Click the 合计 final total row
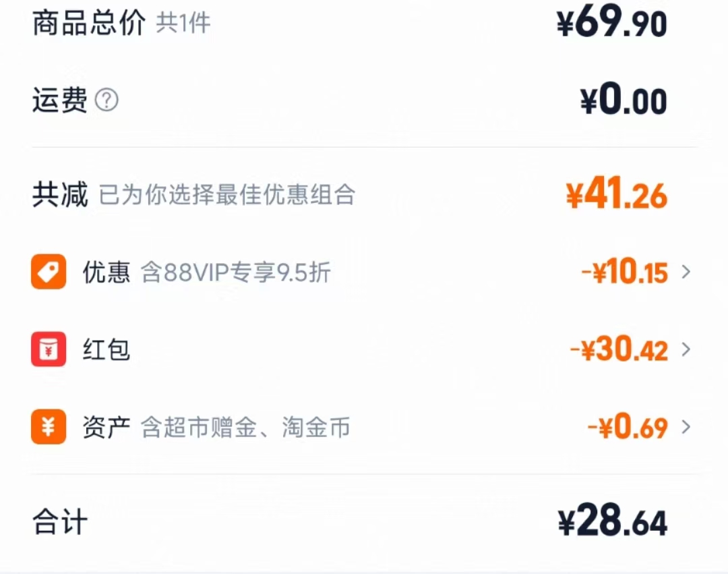Image resolution: width=728 pixels, height=574 pixels. pos(59,521)
